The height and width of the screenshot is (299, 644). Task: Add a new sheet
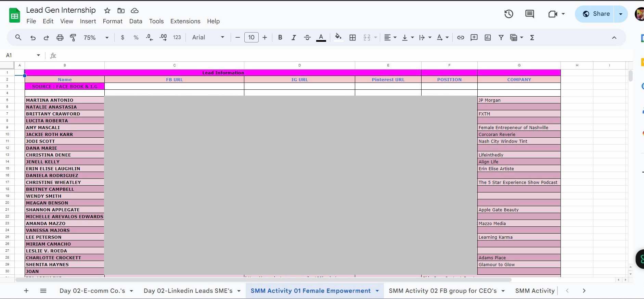click(x=26, y=291)
